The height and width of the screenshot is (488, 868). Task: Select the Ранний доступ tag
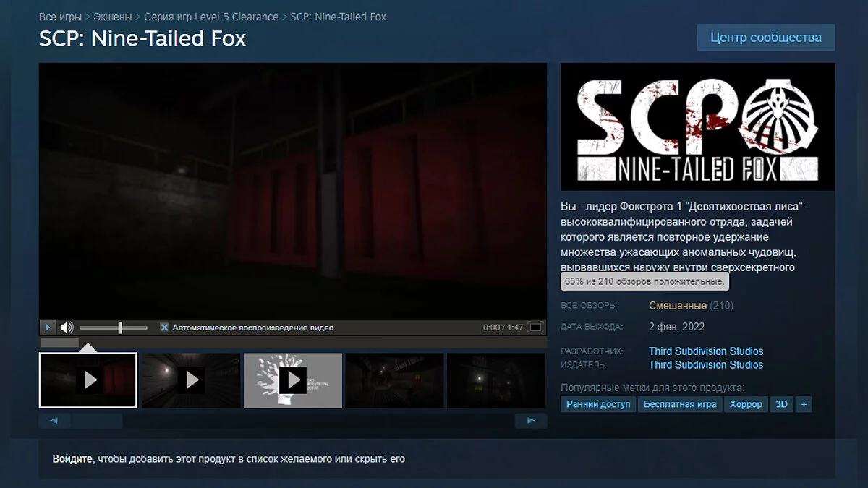coord(598,404)
